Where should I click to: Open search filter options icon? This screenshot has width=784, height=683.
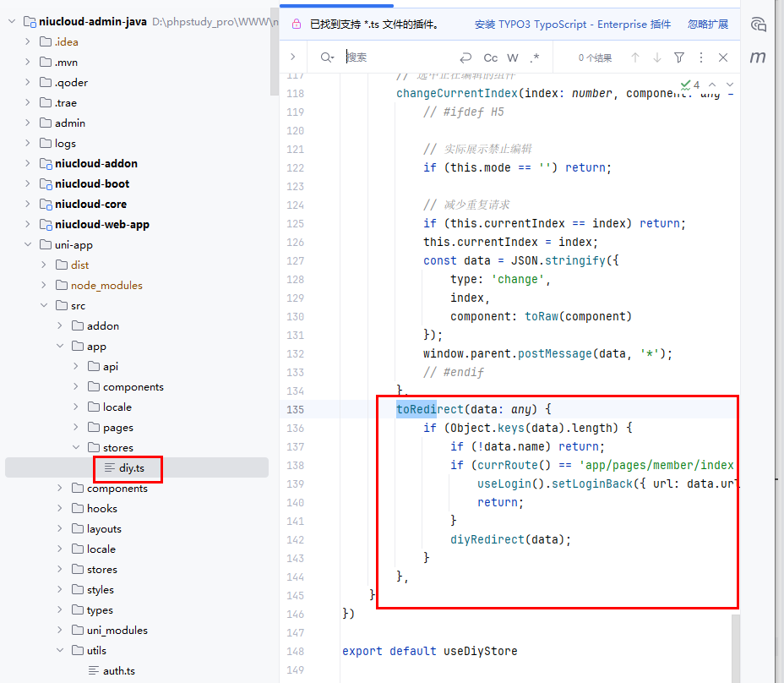[x=679, y=57]
